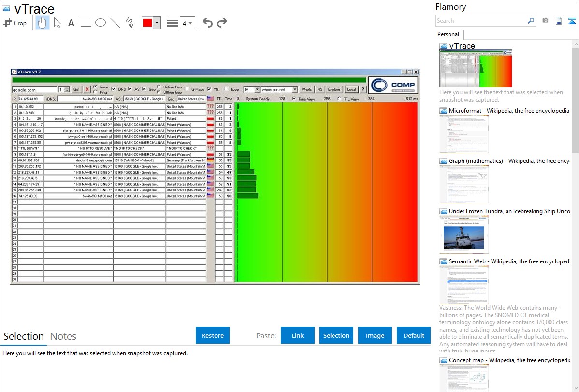Open the vTrace snapshot thumbnail in sidebar
The width and height of the screenshot is (579, 392).
tap(476, 69)
